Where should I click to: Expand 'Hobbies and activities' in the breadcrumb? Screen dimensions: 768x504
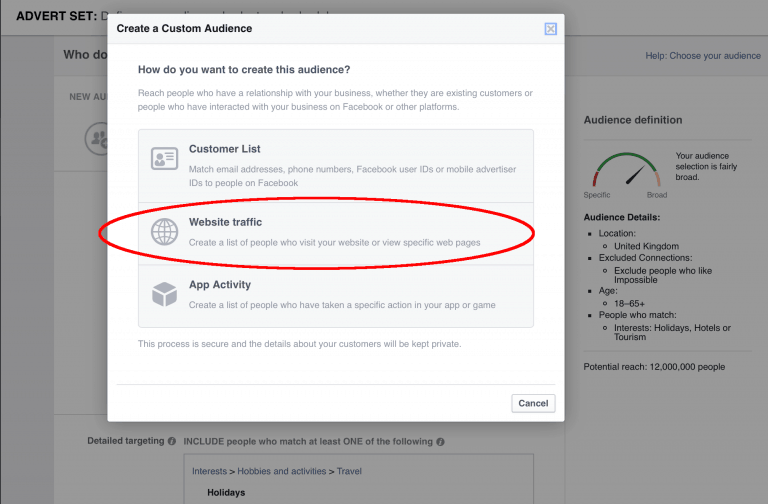click(285, 471)
